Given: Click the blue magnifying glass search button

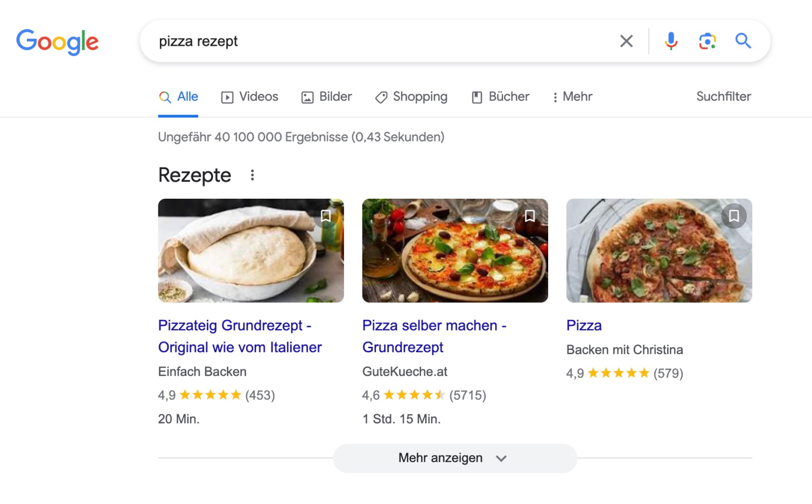Looking at the screenshot, I should (x=743, y=41).
